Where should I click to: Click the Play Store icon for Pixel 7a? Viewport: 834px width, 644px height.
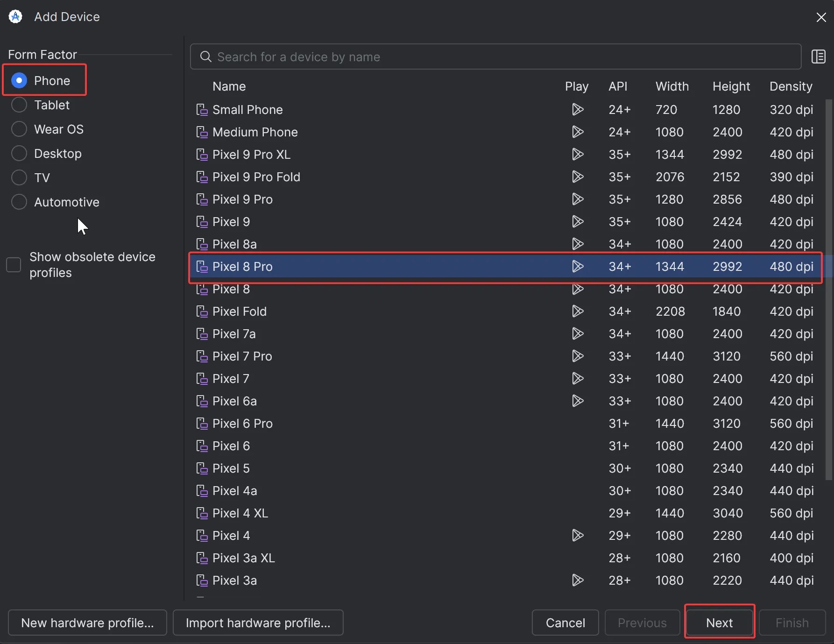click(578, 334)
